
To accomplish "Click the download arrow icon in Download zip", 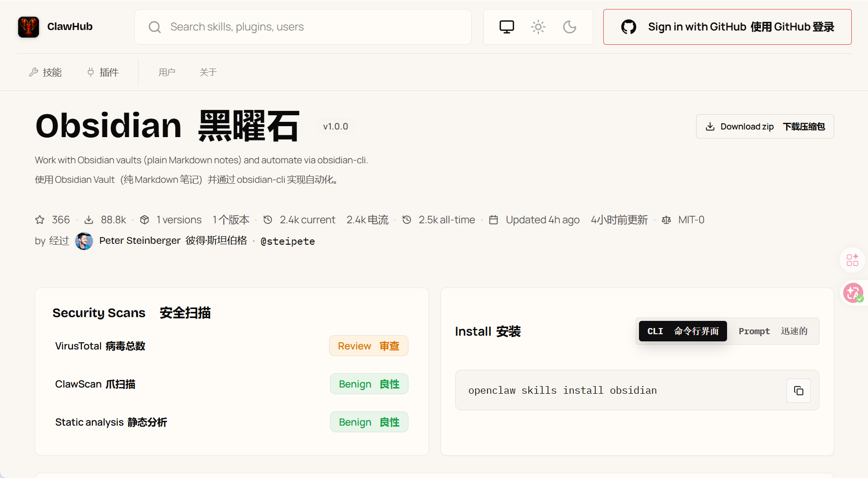I will (710, 127).
